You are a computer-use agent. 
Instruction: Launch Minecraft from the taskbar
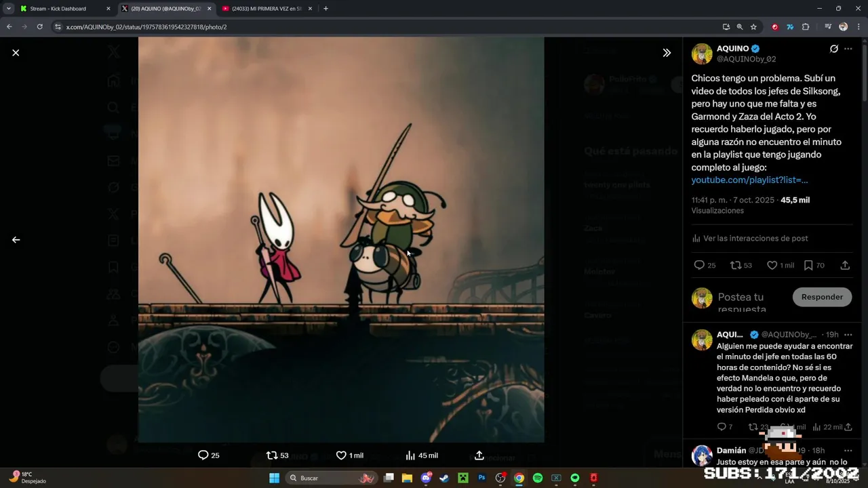pyautogui.click(x=463, y=478)
